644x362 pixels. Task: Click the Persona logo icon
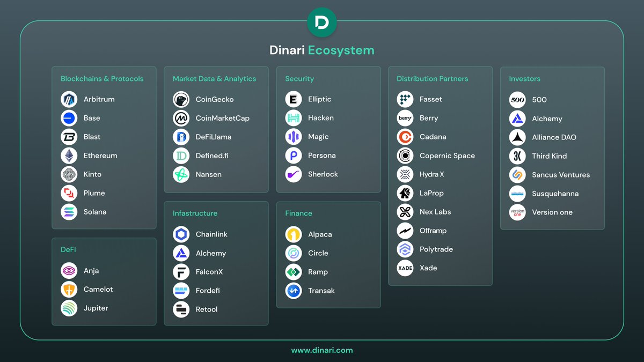click(294, 156)
